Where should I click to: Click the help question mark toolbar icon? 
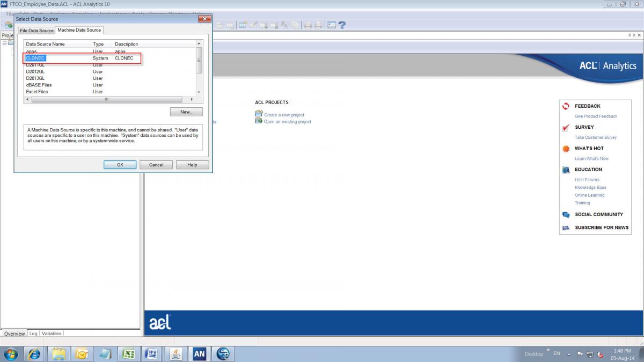pyautogui.click(x=342, y=25)
